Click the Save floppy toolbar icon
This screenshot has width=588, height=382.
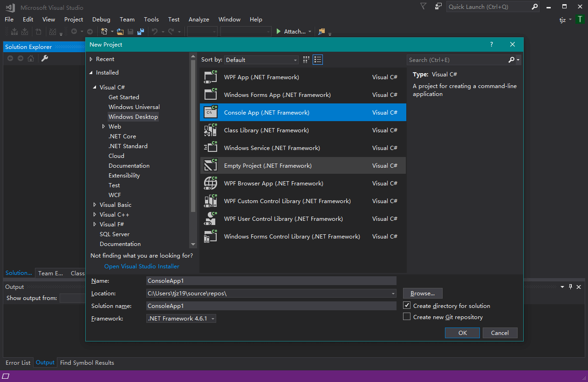point(130,32)
